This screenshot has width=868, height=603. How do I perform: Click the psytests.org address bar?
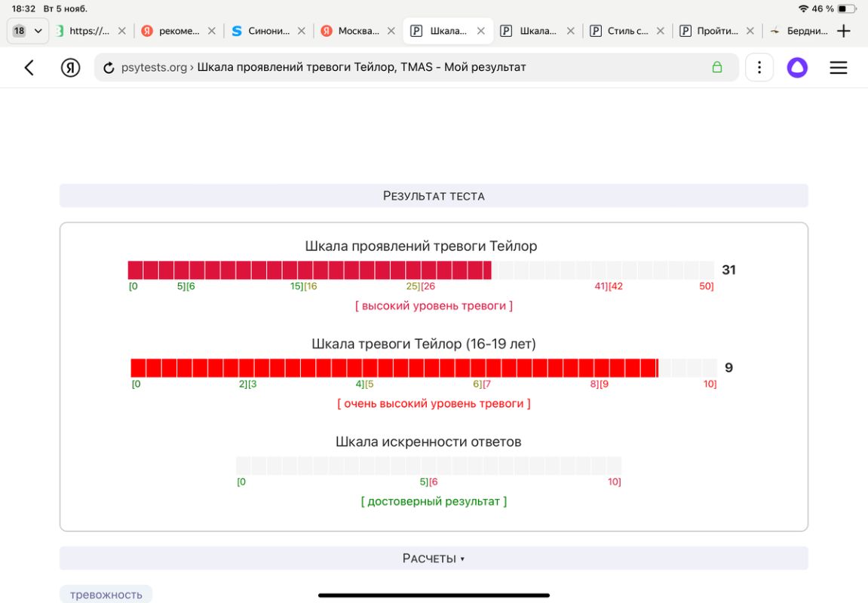[416, 68]
